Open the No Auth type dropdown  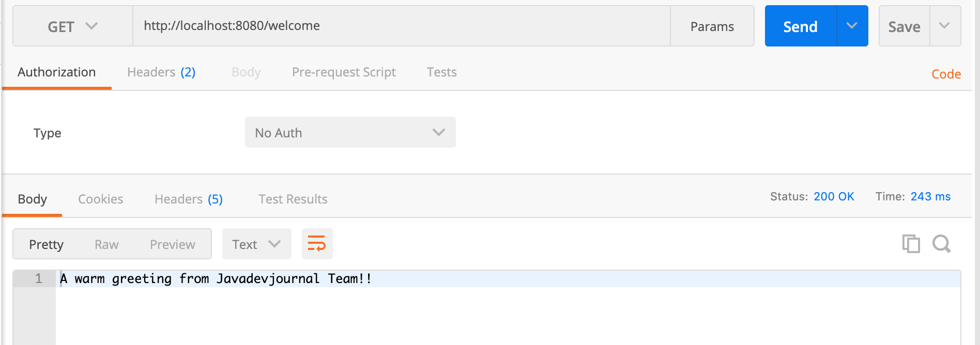pos(350,133)
